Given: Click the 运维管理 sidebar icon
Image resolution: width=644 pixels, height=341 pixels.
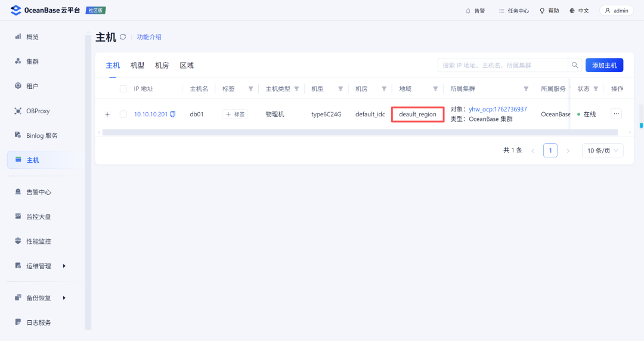Looking at the screenshot, I should tap(18, 266).
